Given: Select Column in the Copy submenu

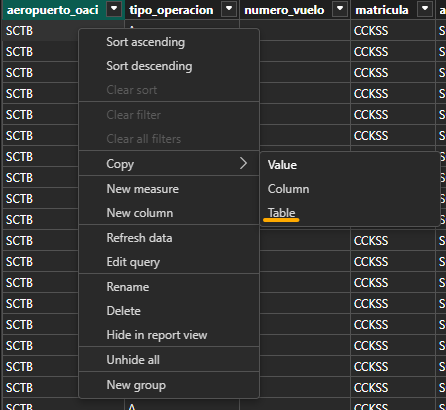Looking at the screenshot, I should [x=350, y=189].
